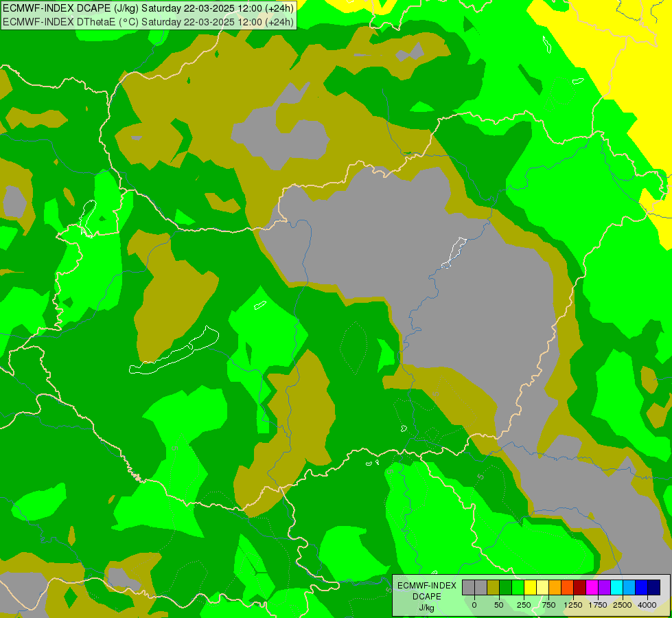Click the legend scale value 4000
Image resolution: width=672 pixels, height=618 pixels.
[x=647, y=605]
